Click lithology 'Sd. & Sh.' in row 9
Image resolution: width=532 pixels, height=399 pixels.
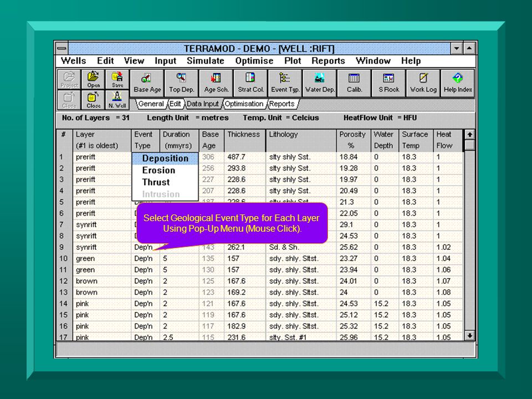point(284,247)
